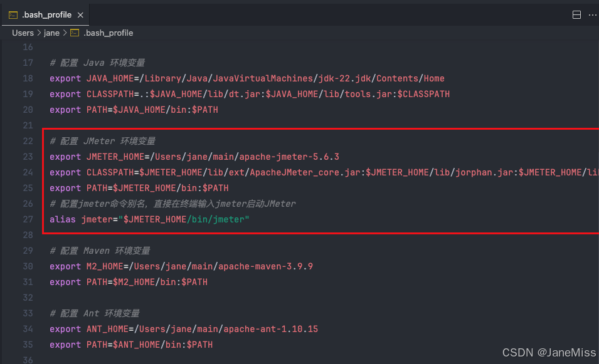Click the file icon in breadcrumb
Screen dimensions: 599x364
75,33
